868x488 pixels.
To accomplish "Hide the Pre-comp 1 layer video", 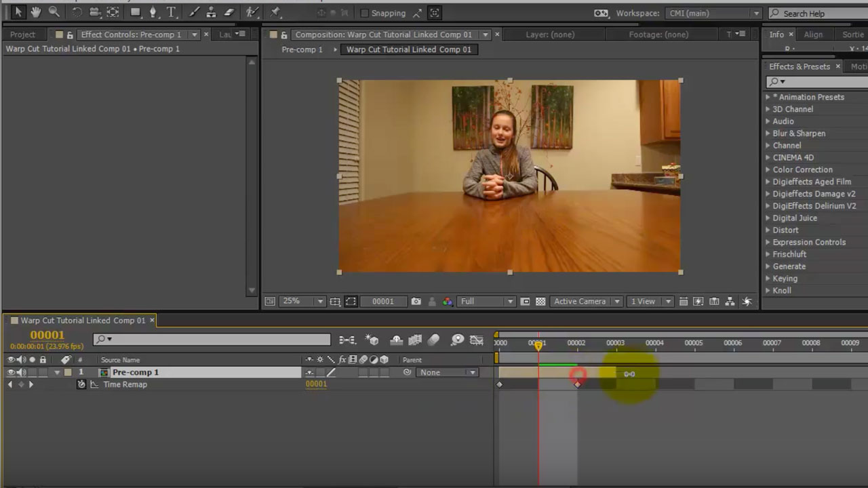I will click(11, 372).
